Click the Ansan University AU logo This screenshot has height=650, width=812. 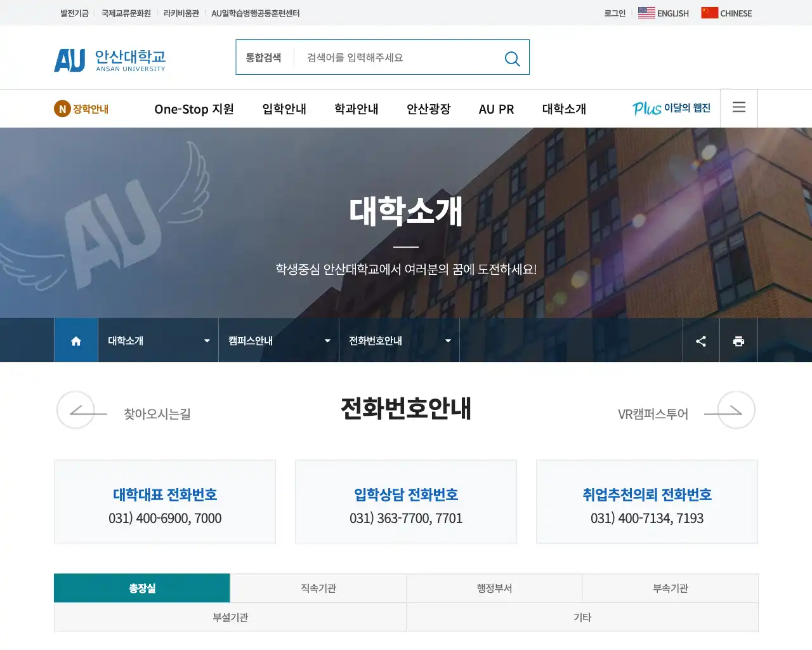coord(108,59)
